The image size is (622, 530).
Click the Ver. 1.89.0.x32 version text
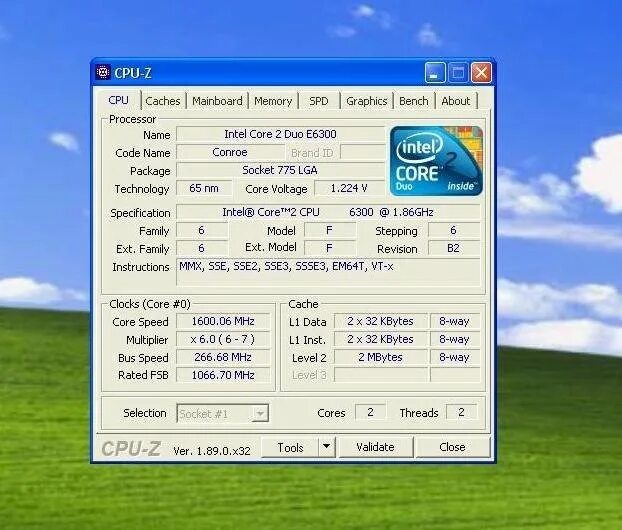pyautogui.click(x=212, y=451)
